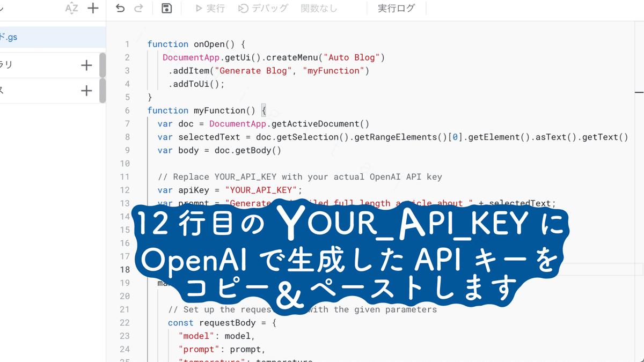The width and height of the screenshot is (644, 362).
Task: Run the script with 実行 button
Action: [210, 8]
